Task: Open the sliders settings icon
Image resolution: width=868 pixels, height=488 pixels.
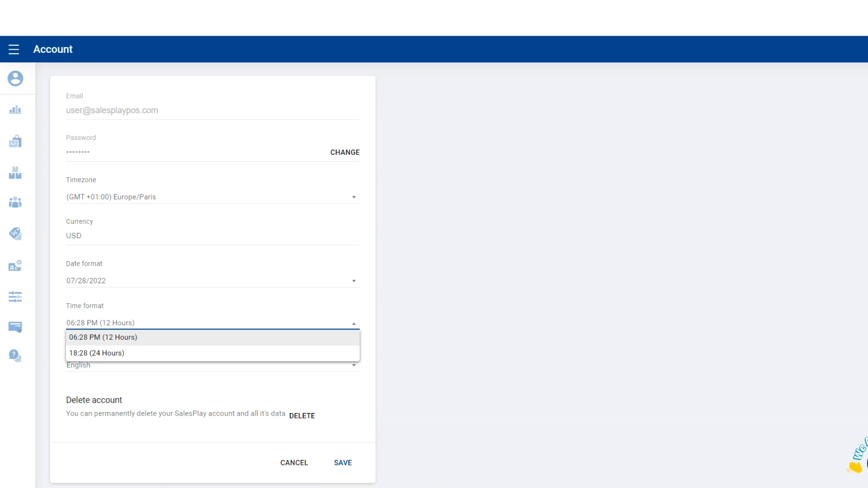Action: point(15,297)
